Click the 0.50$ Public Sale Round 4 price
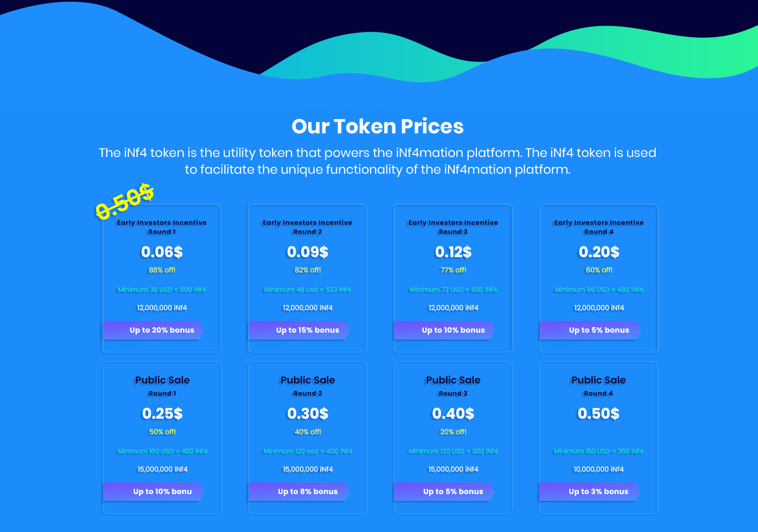Screen dimensions: 758x532 click(x=599, y=413)
